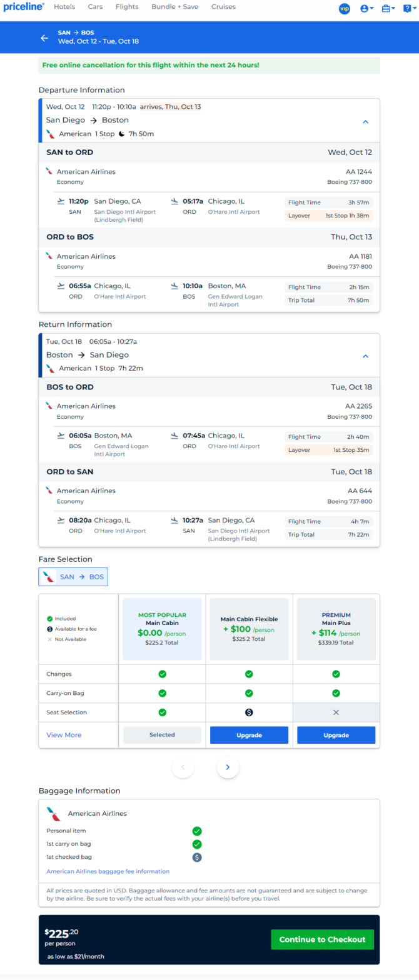The height and width of the screenshot is (980, 419).
Task: Click the Priceline logo
Action: (24, 7)
